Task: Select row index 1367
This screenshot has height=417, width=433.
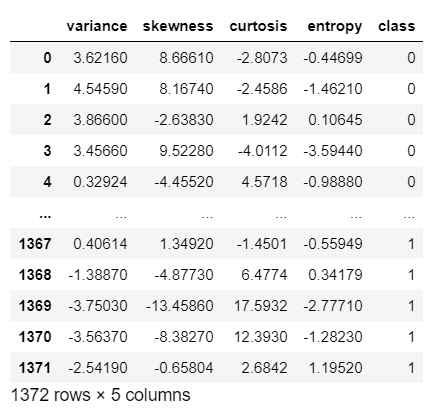Action: [35, 244]
